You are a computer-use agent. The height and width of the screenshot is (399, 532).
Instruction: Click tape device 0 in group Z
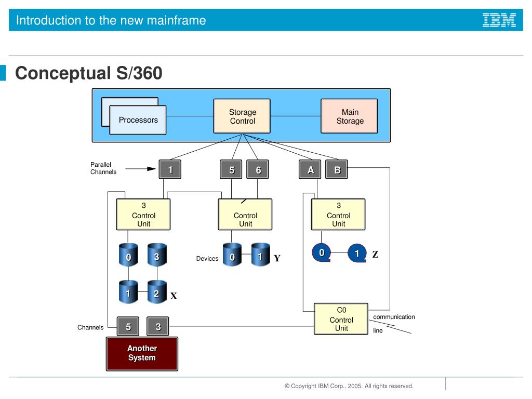tap(321, 253)
